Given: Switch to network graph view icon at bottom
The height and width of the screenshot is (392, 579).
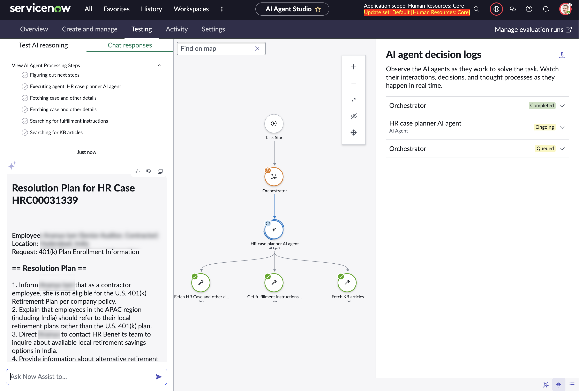Looking at the screenshot, I should coord(546,385).
